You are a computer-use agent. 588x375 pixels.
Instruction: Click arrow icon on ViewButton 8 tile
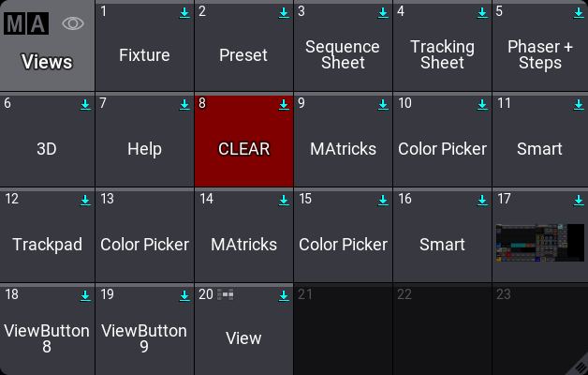85,295
